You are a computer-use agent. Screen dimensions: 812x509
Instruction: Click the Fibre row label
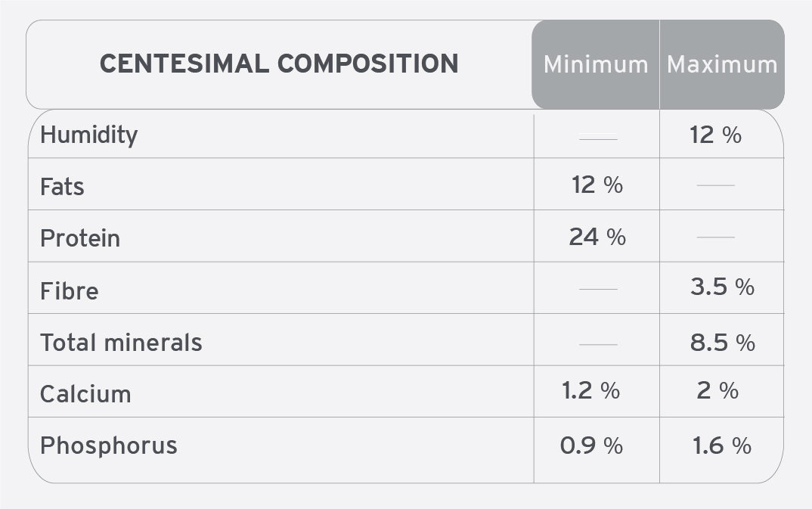click(69, 291)
